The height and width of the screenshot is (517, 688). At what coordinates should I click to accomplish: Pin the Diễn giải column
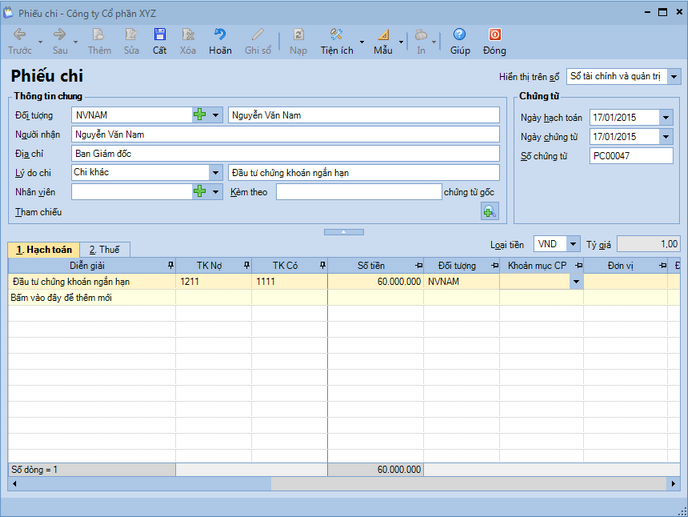[x=171, y=265]
